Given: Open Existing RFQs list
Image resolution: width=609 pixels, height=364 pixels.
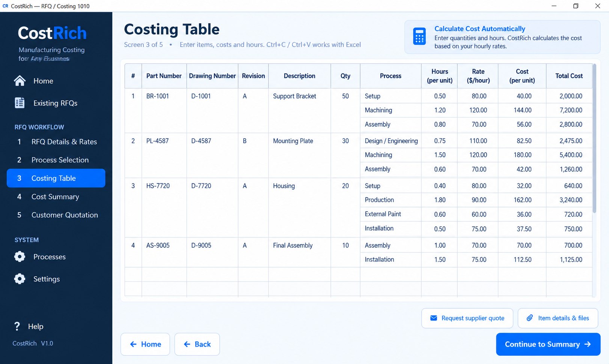Looking at the screenshot, I should [55, 103].
